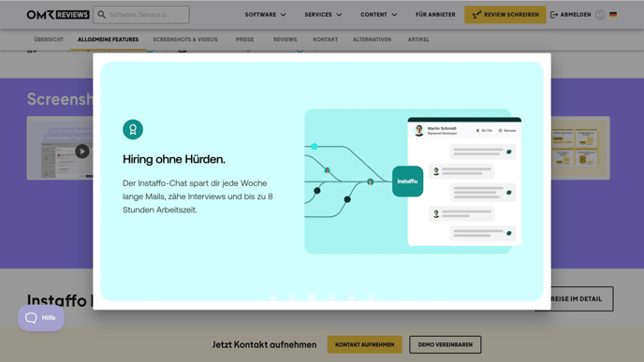Focus the Software, Service search field

click(141, 15)
